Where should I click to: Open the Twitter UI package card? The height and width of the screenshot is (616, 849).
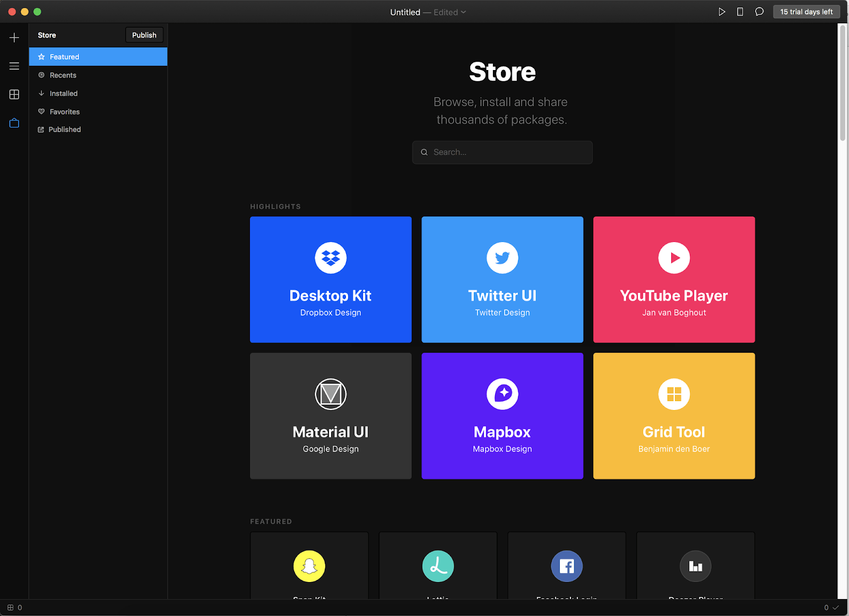[x=503, y=280]
